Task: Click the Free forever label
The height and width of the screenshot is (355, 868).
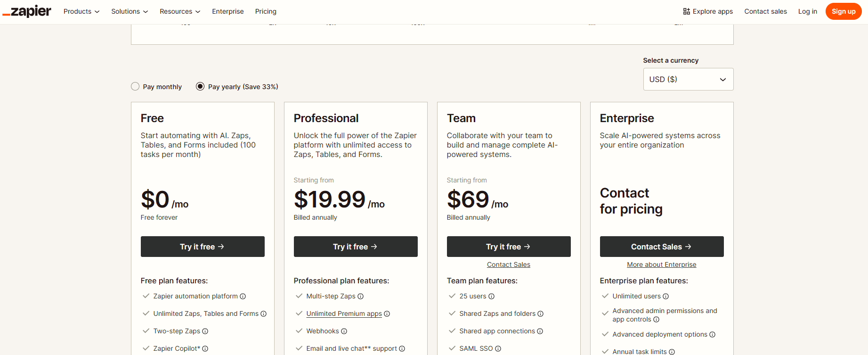Action: [159, 217]
